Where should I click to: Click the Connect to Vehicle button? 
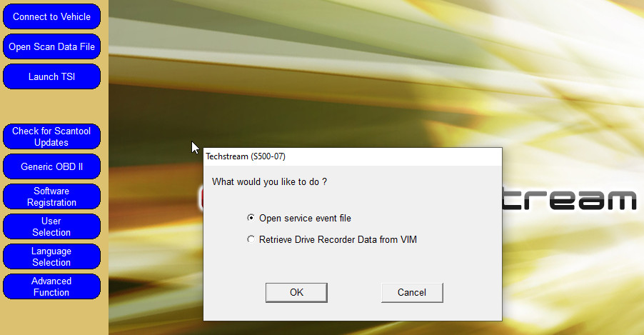click(51, 17)
